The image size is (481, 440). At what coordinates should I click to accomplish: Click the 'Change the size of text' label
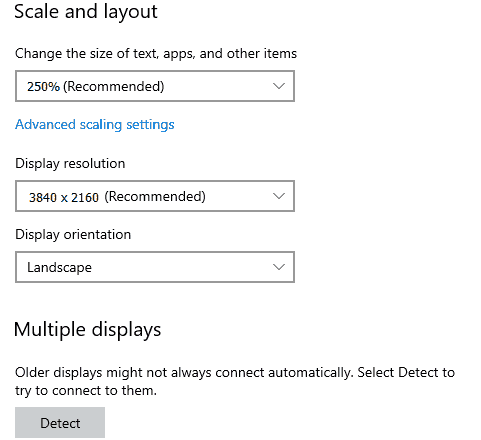click(156, 54)
